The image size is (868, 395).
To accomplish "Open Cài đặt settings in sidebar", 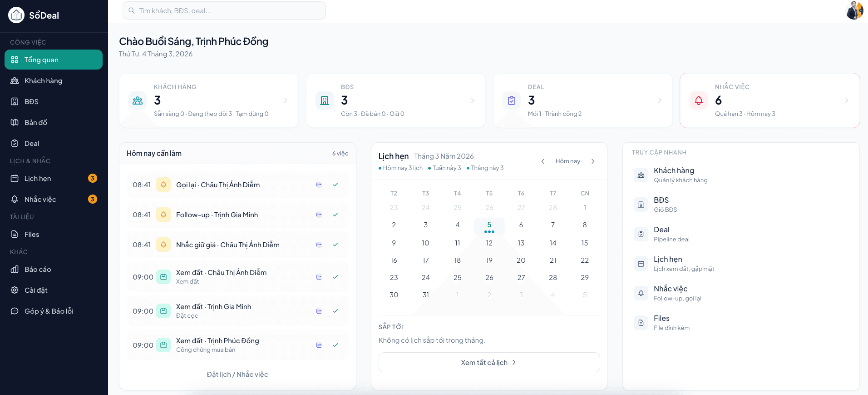I will pos(35,290).
